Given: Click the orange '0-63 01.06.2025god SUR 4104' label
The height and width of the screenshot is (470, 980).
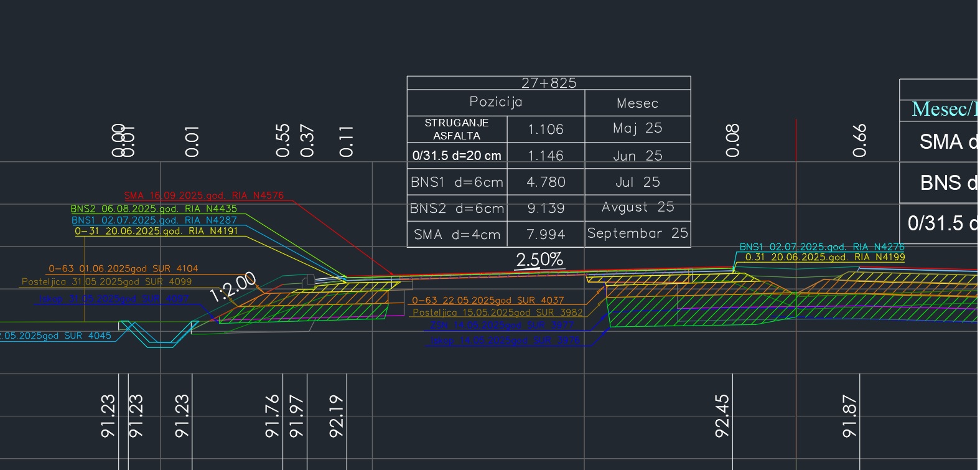Looking at the screenshot, I should click(x=123, y=269).
